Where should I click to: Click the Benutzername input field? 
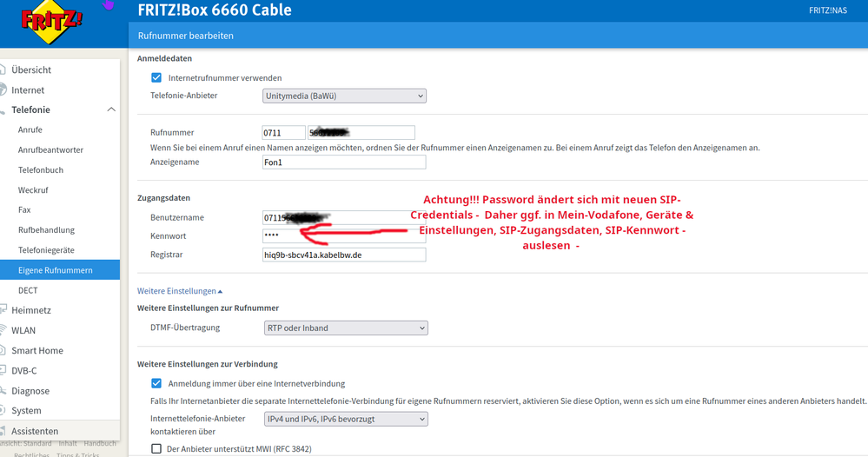(344, 217)
